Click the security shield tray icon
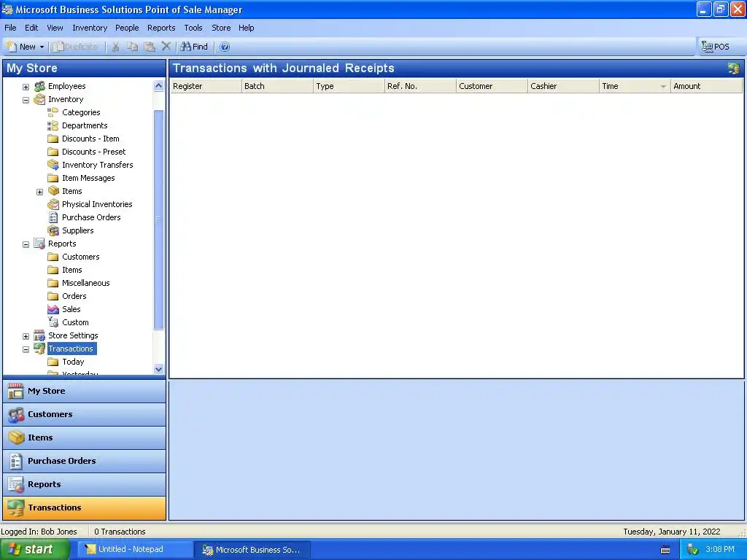The image size is (747, 560). tap(693, 550)
